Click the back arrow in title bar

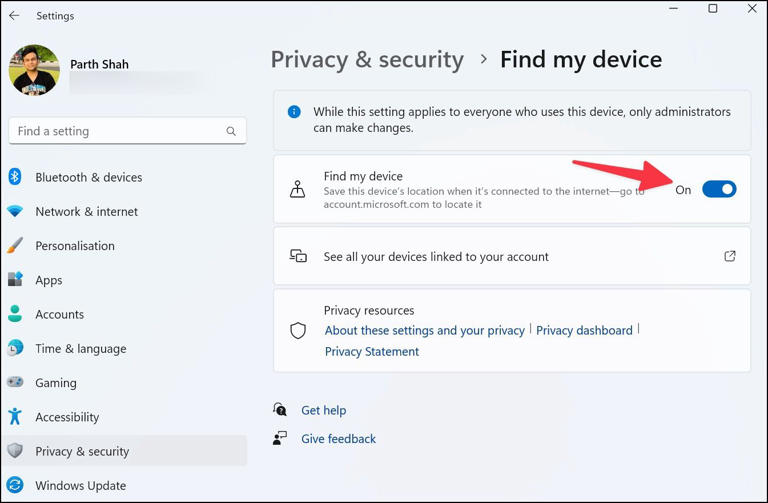click(x=14, y=16)
